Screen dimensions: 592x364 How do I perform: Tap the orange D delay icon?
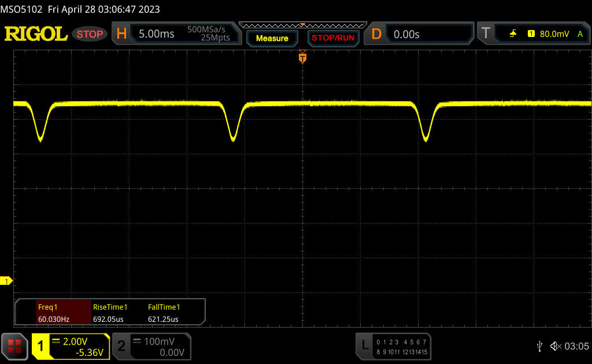376,34
